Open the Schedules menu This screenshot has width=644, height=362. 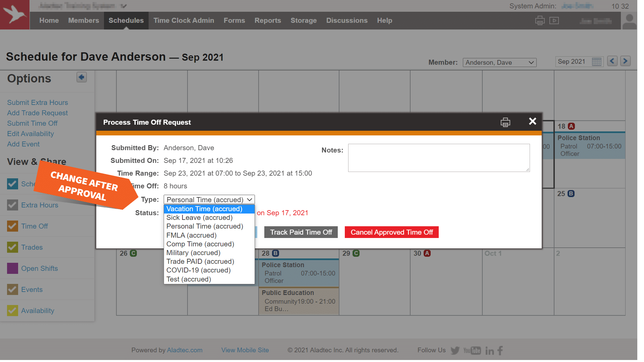coord(126,20)
